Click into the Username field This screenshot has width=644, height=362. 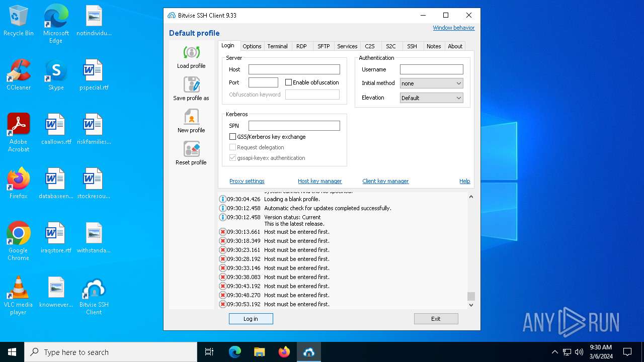click(x=431, y=69)
